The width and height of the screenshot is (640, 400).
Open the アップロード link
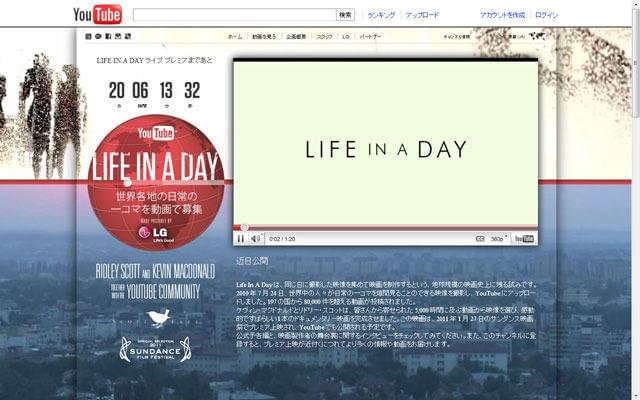(422, 15)
